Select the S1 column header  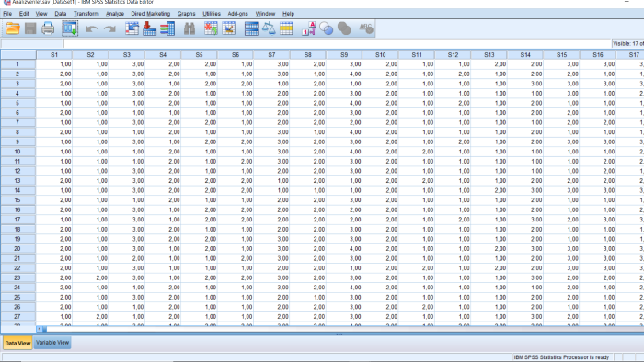click(x=54, y=54)
